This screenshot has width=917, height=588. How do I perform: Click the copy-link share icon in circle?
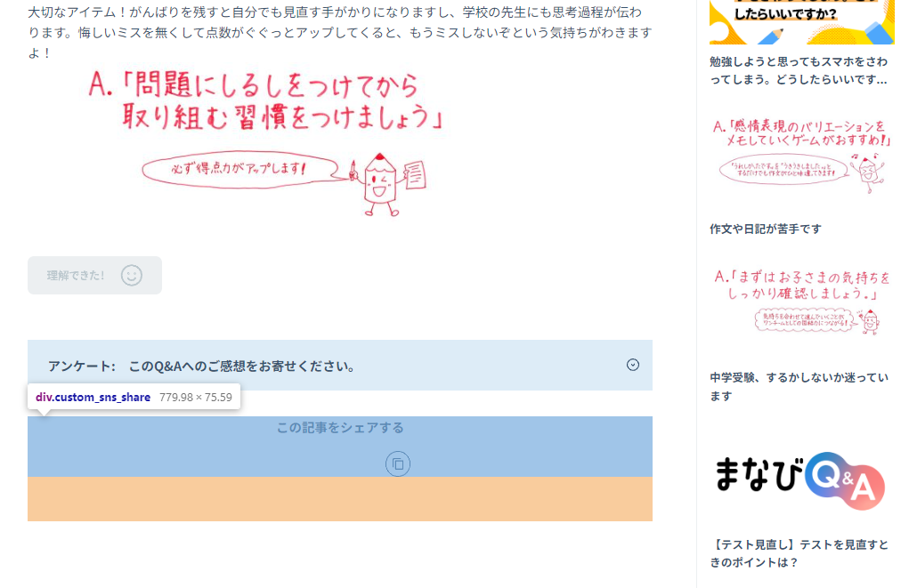click(x=398, y=464)
